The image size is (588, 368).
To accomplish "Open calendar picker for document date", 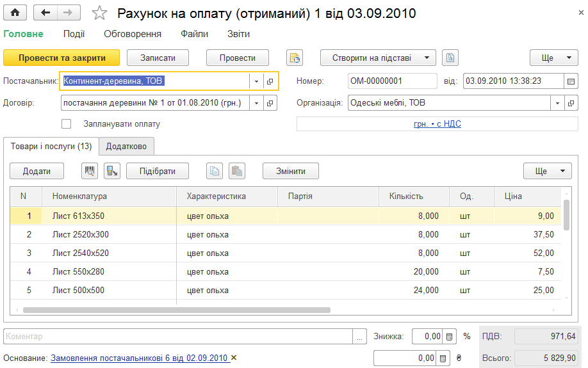I will point(571,81).
